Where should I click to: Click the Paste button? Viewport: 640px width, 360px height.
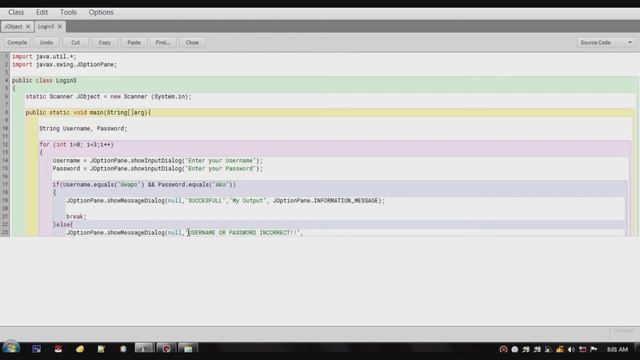(x=133, y=42)
